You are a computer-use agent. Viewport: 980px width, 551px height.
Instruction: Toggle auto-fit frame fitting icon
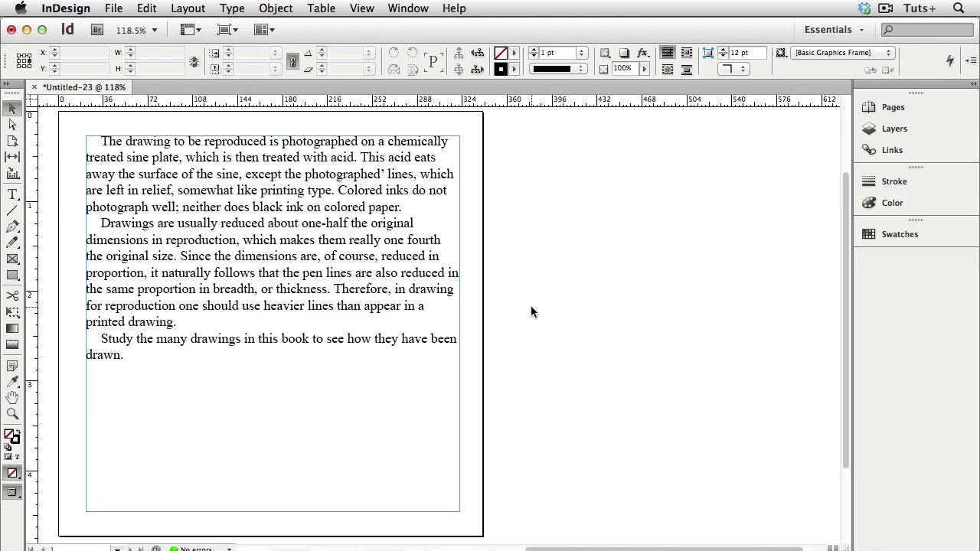tap(708, 53)
